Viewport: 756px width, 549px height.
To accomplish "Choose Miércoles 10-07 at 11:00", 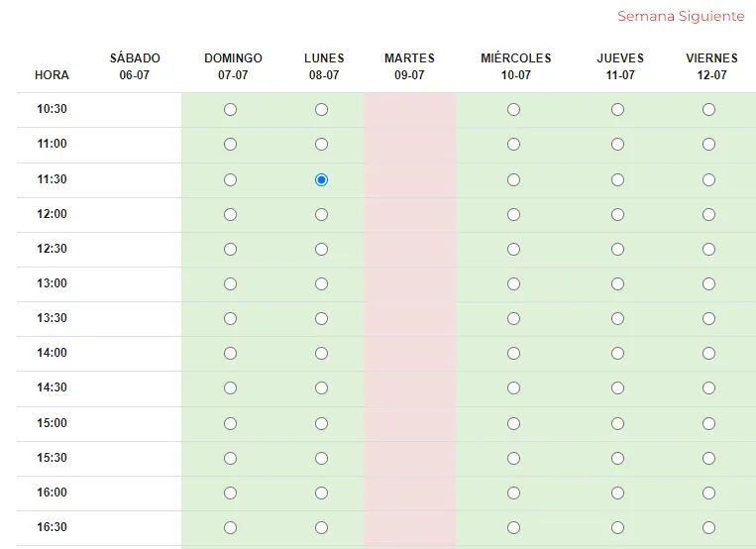I will click(x=513, y=145).
